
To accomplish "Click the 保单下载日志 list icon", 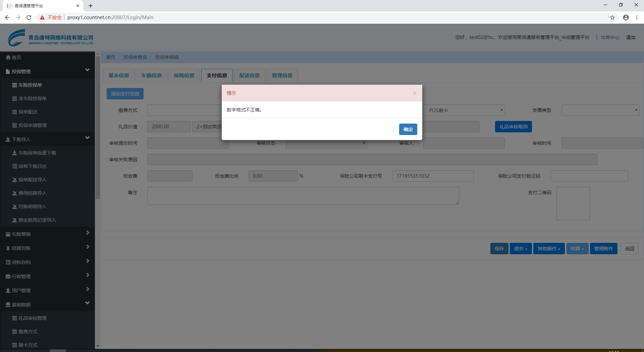I will coord(14,166).
